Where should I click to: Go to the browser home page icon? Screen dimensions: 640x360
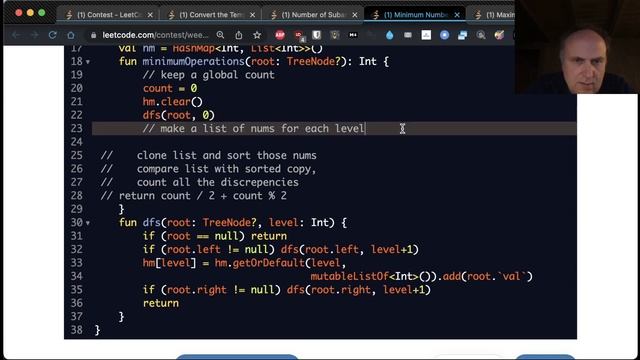click(x=71, y=35)
